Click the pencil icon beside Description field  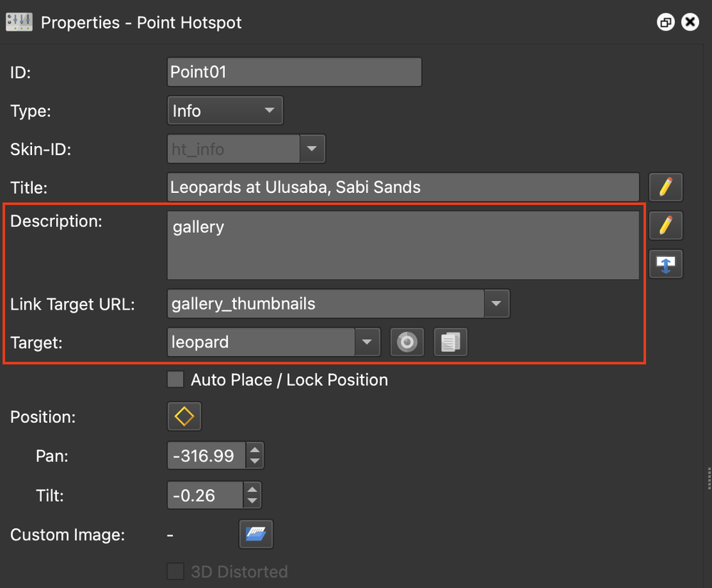coord(666,226)
